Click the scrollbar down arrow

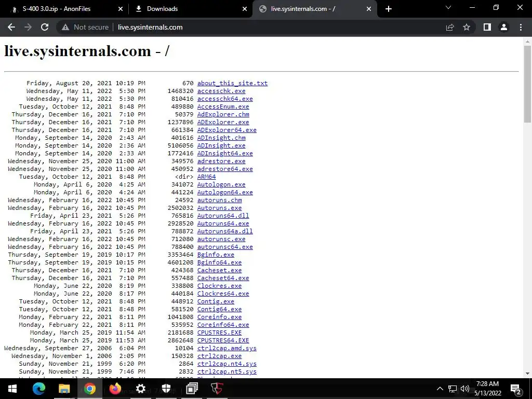pyautogui.click(x=527, y=374)
